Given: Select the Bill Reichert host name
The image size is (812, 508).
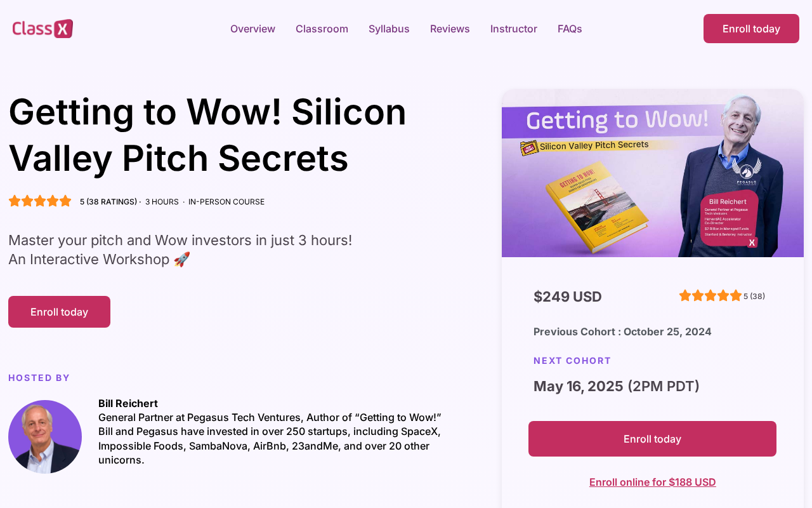Looking at the screenshot, I should click(x=128, y=403).
